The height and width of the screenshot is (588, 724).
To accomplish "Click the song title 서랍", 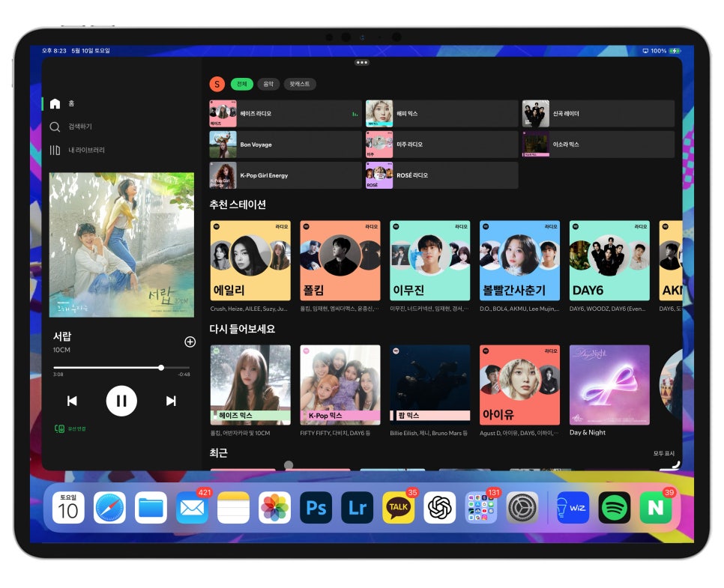I will click(x=62, y=336).
